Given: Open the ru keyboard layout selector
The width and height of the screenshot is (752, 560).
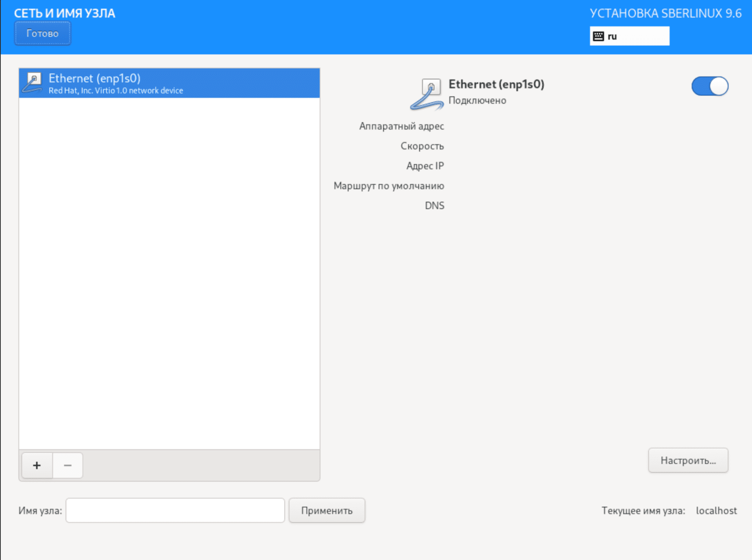Looking at the screenshot, I should pyautogui.click(x=629, y=36).
